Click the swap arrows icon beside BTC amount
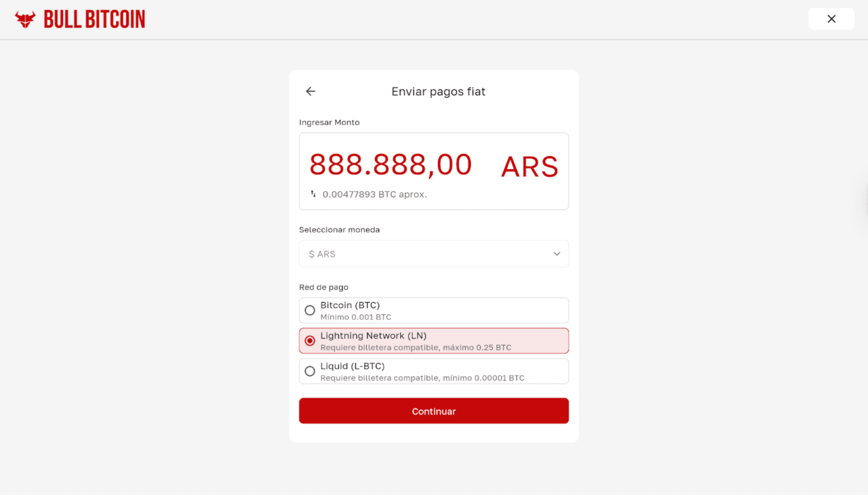868x497 pixels. coord(313,194)
